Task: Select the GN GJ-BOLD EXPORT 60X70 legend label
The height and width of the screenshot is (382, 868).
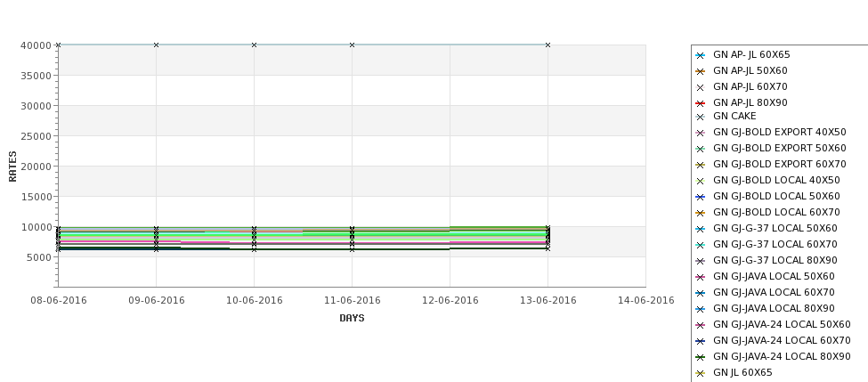Action: [779, 165]
